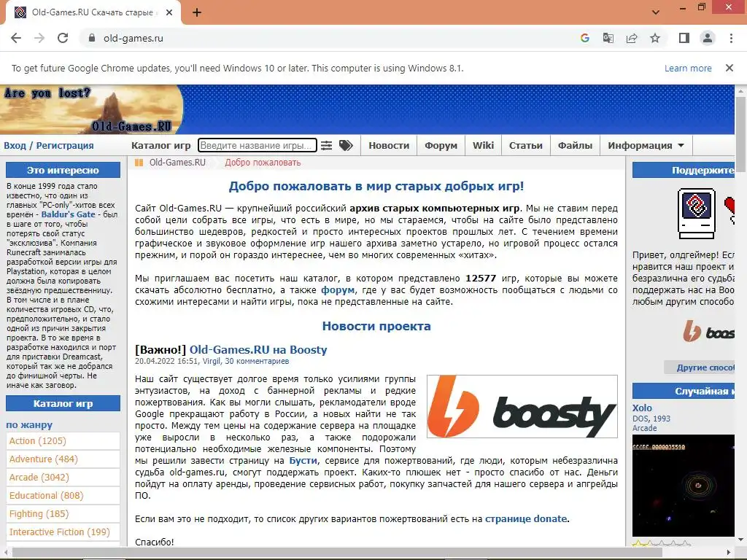Close the Old-Games.RU tab
This screenshot has width=747, height=560.
pos(169,13)
